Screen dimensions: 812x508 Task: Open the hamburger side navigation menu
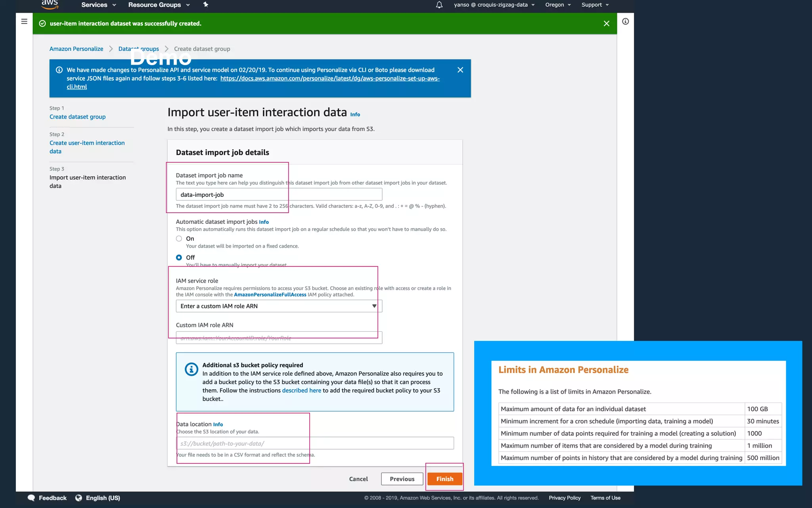tap(24, 21)
